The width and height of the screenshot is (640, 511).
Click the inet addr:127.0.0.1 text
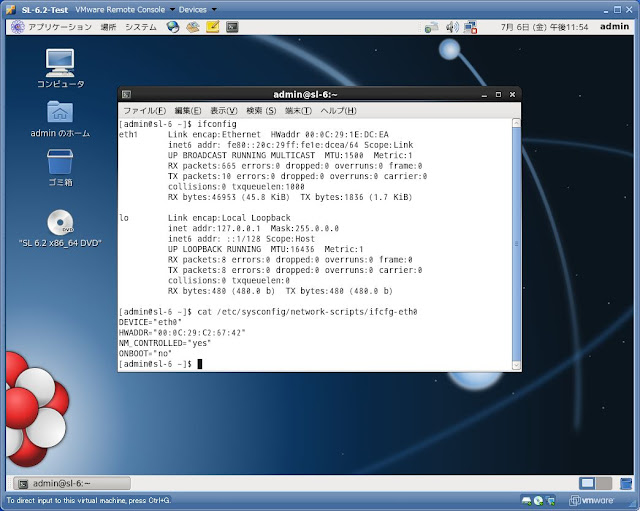(x=214, y=228)
